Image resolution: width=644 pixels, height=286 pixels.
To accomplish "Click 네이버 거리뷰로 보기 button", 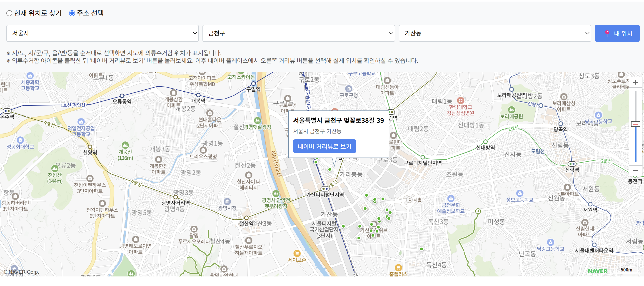I will [324, 146].
